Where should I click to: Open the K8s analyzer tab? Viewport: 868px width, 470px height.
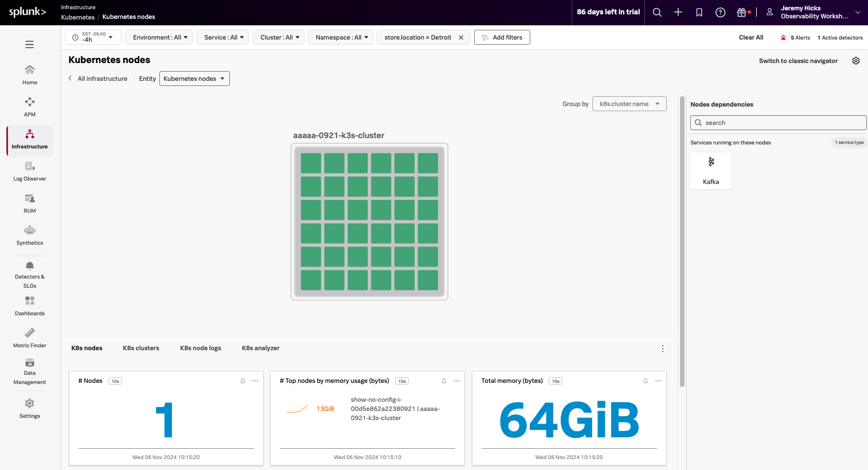click(260, 348)
